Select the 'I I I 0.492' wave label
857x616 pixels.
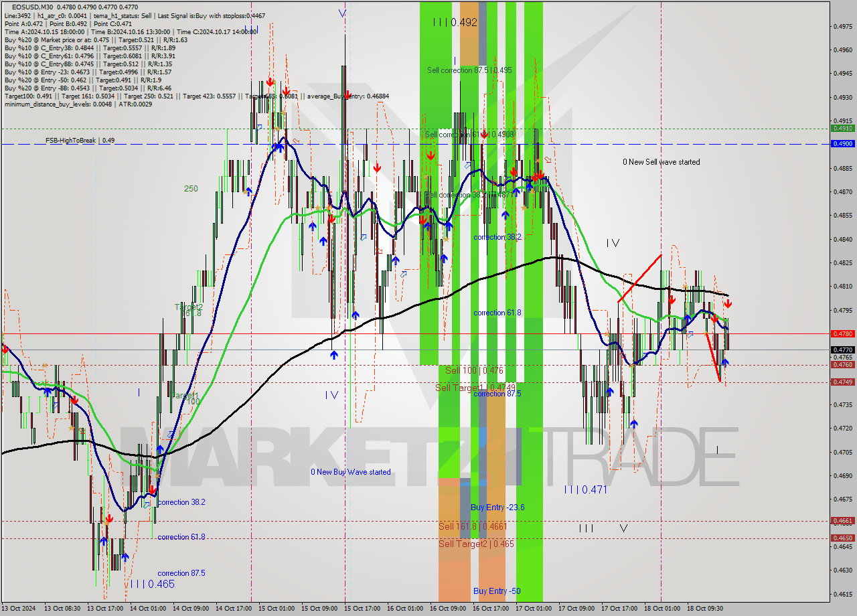pos(455,22)
